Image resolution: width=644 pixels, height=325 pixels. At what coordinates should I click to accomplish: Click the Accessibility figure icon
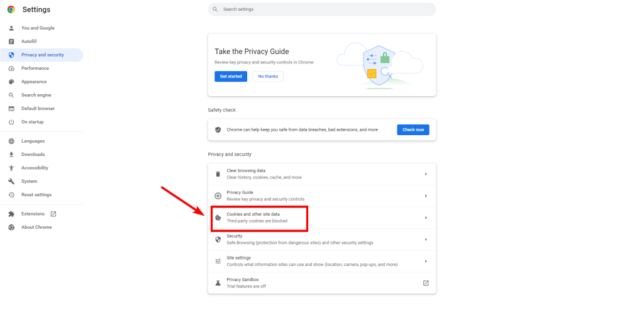pos(11,168)
